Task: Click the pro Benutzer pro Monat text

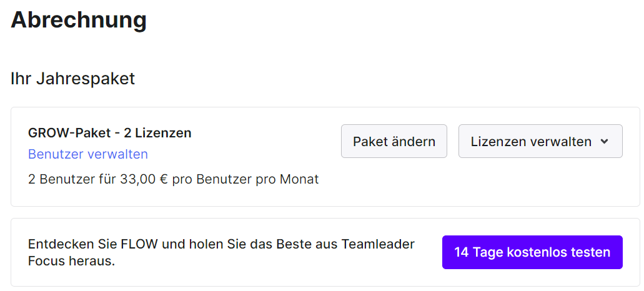Action: tap(245, 179)
